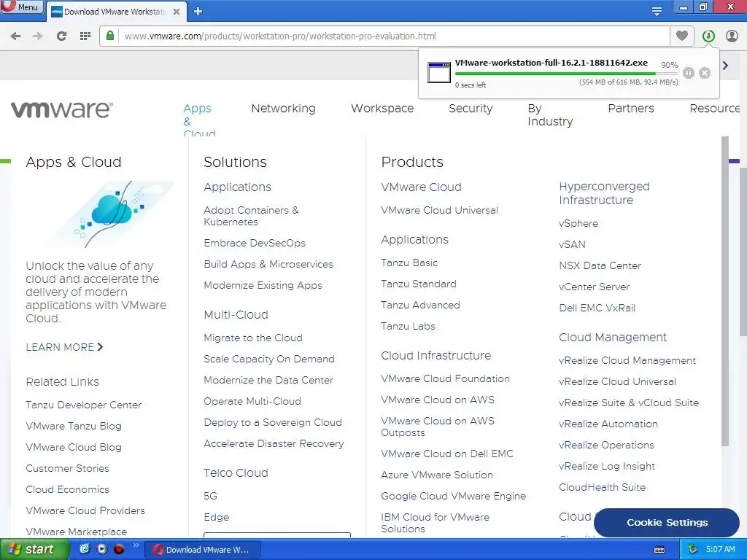The image size is (747, 560).
Task: Open VMware Cloud Universal link
Action: pyautogui.click(x=439, y=210)
